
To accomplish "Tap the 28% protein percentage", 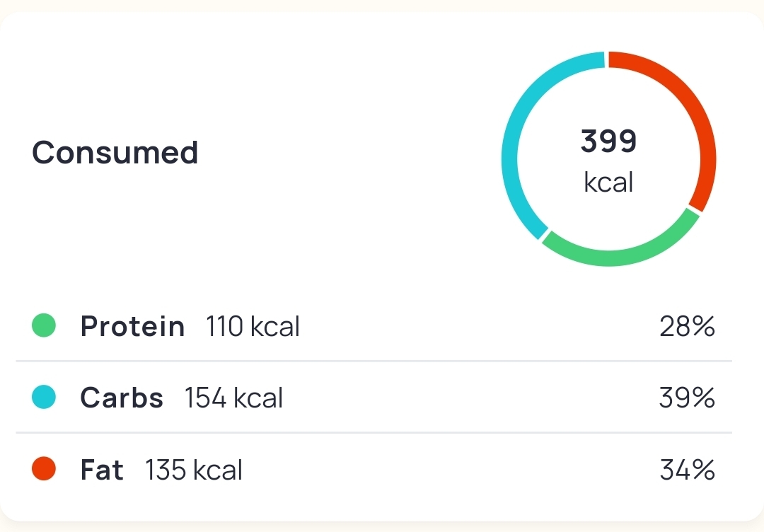I will pos(687,327).
